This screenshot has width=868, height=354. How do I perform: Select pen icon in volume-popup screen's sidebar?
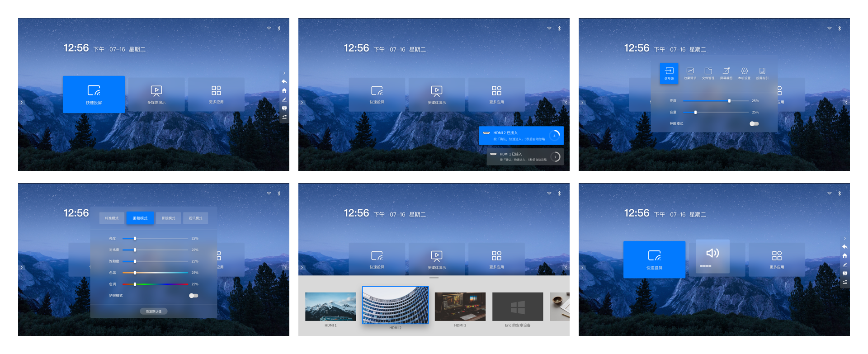click(845, 264)
